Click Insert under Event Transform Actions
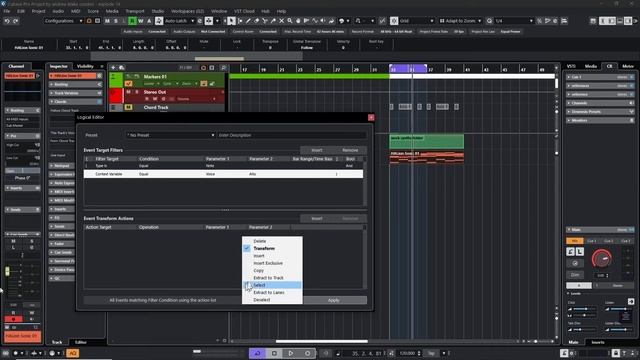 coord(317,218)
